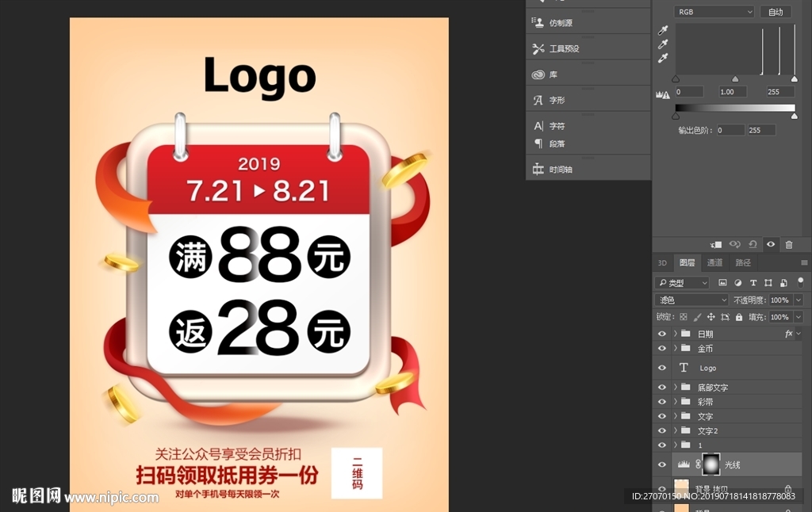The height and width of the screenshot is (512, 812).
Task: Switch to the 通道 (Channels) tab
Action: pyautogui.click(x=714, y=263)
